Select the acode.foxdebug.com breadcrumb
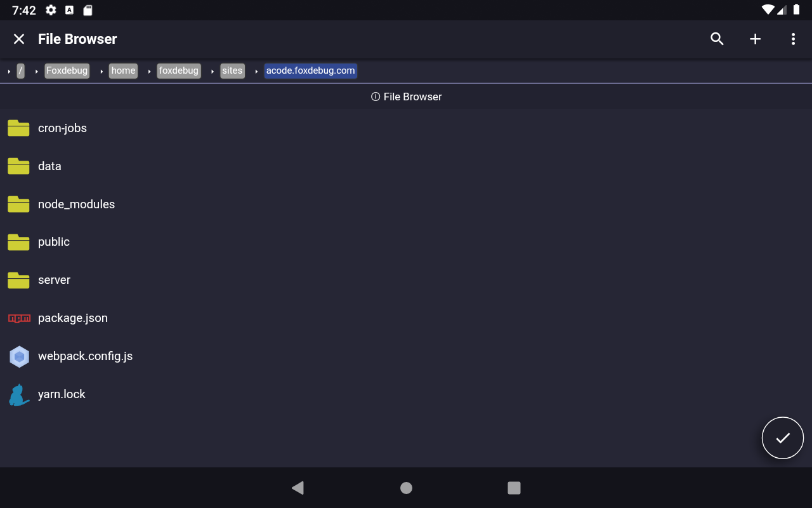Image resolution: width=812 pixels, height=508 pixels. (x=310, y=70)
